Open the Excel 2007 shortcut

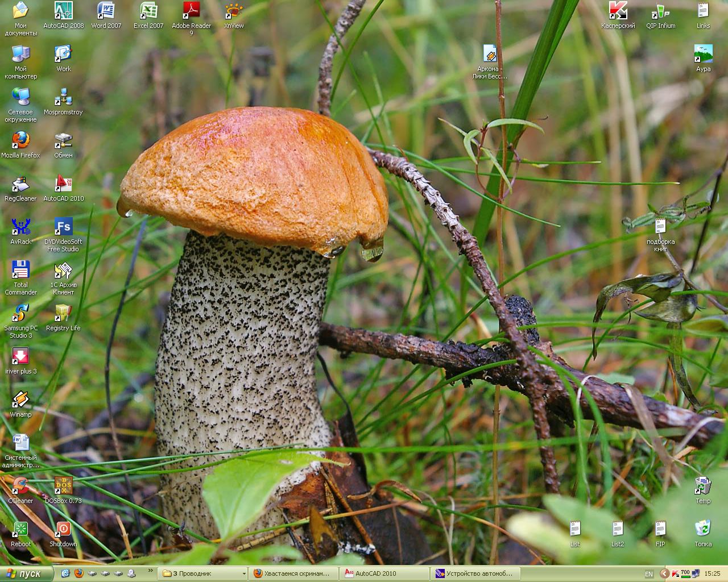(x=148, y=11)
